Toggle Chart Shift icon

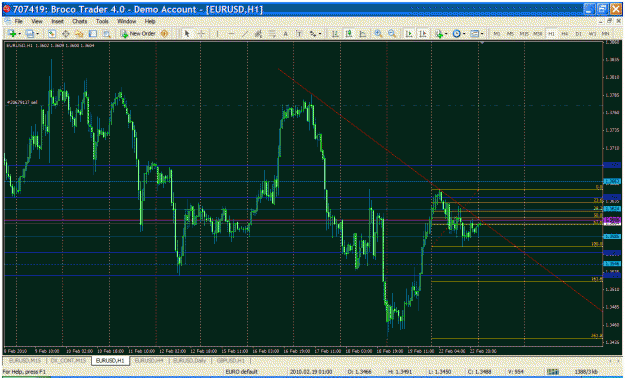(423, 34)
